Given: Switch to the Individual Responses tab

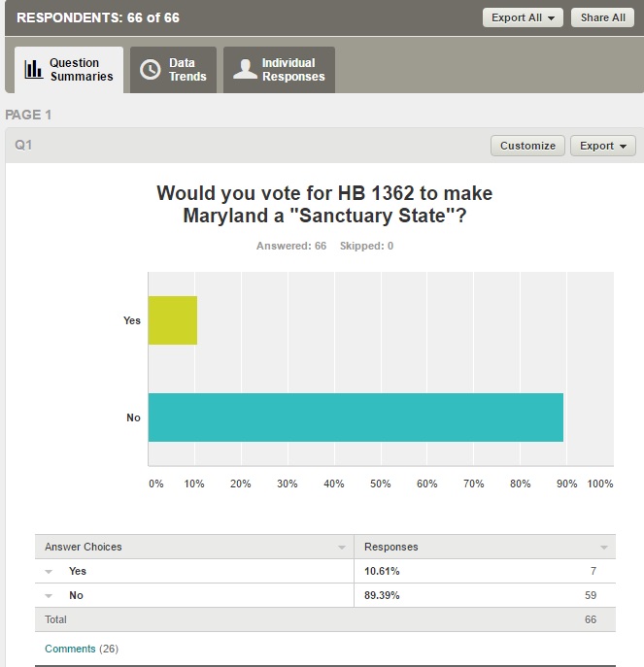Looking at the screenshot, I should pyautogui.click(x=280, y=70).
